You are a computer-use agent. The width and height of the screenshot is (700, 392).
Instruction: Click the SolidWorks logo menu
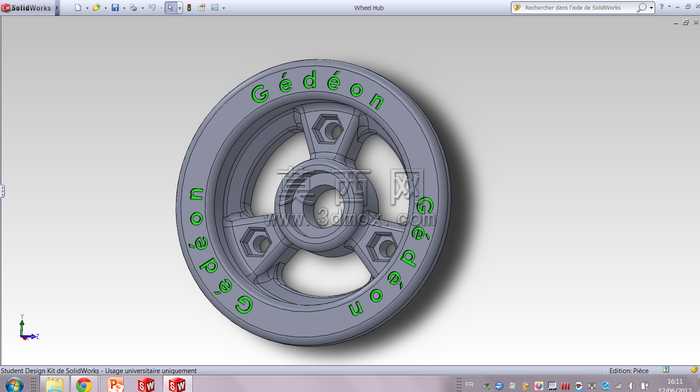(26, 8)
